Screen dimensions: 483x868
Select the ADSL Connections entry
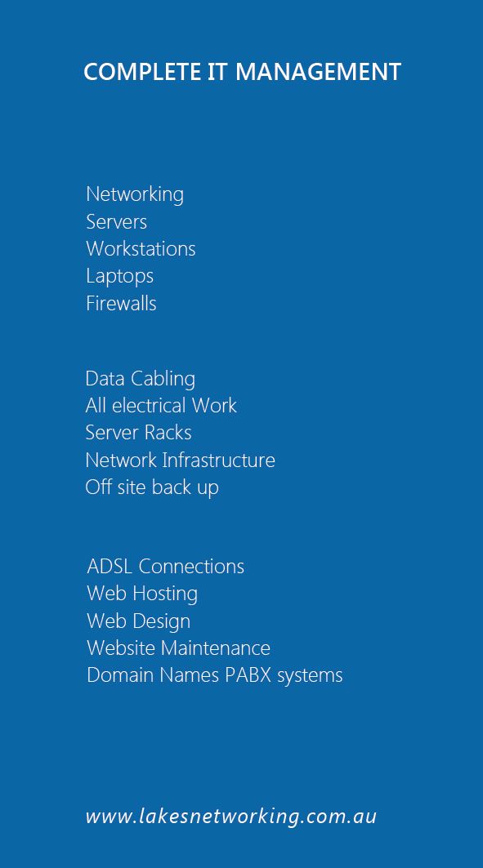166,567
